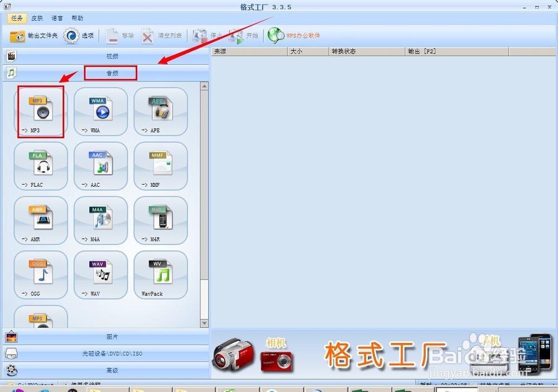The width and height of the screenshot is (558, 392).
Task: Select the FLAC converter format
Action: point(40,166)
